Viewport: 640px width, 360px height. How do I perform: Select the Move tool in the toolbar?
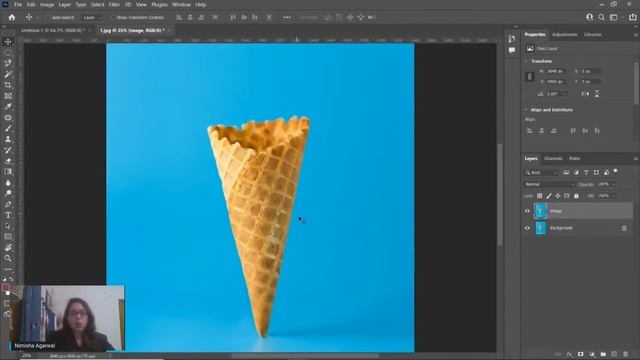click(8, 42)
